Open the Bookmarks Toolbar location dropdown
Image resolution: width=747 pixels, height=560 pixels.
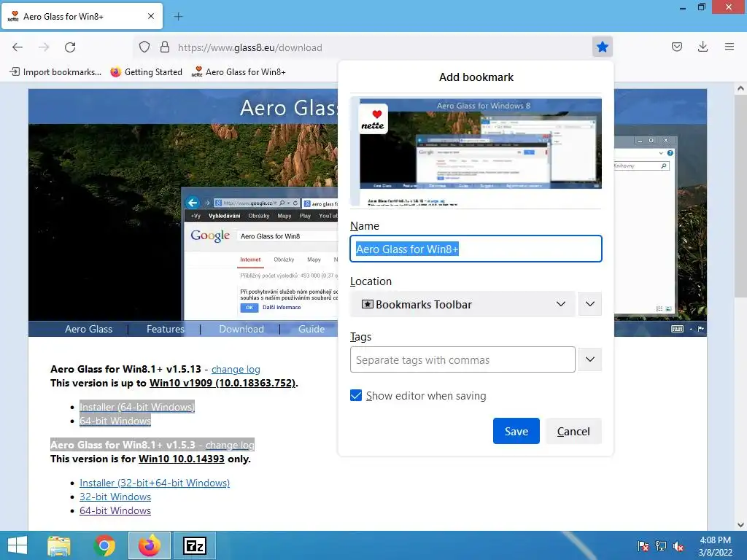(x=462, y=304)
